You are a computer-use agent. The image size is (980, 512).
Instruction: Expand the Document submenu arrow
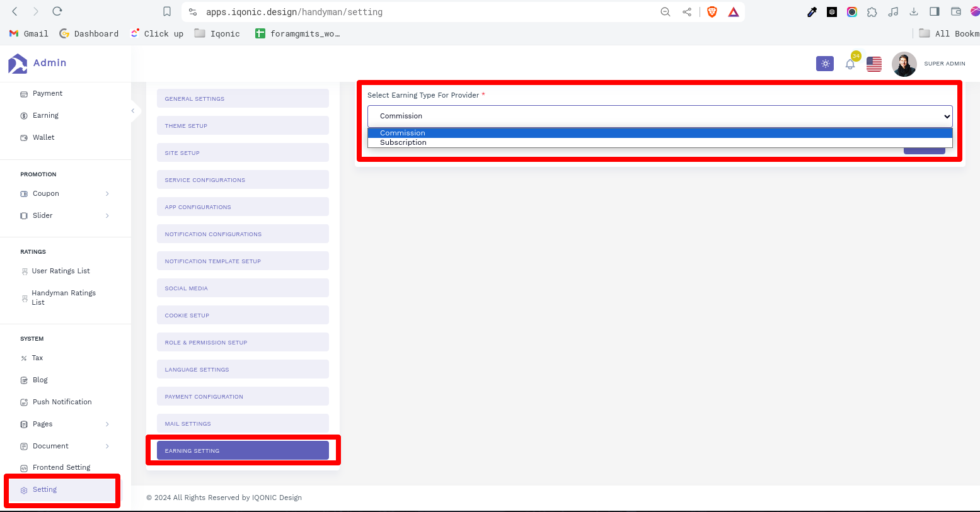click(107, 447)
